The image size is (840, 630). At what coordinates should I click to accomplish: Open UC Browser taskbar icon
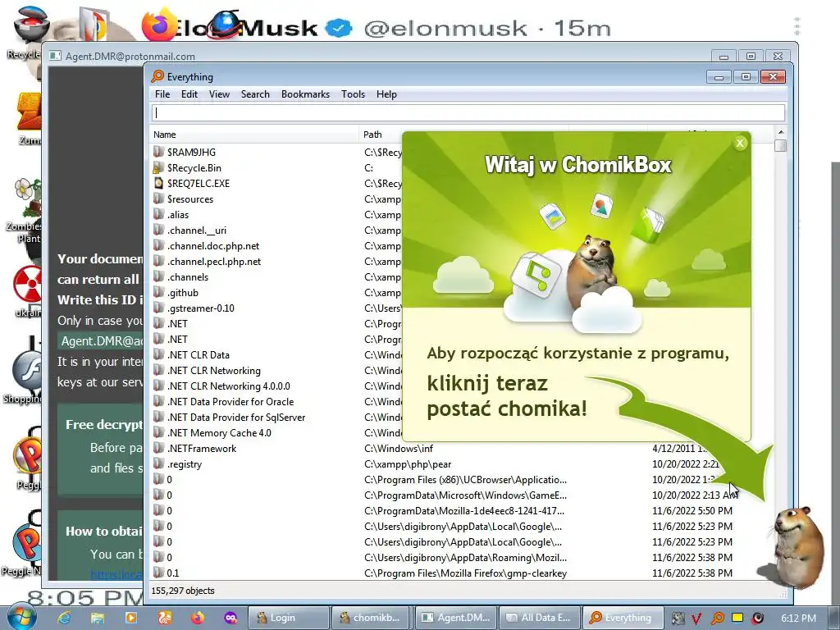pos(164,618)
